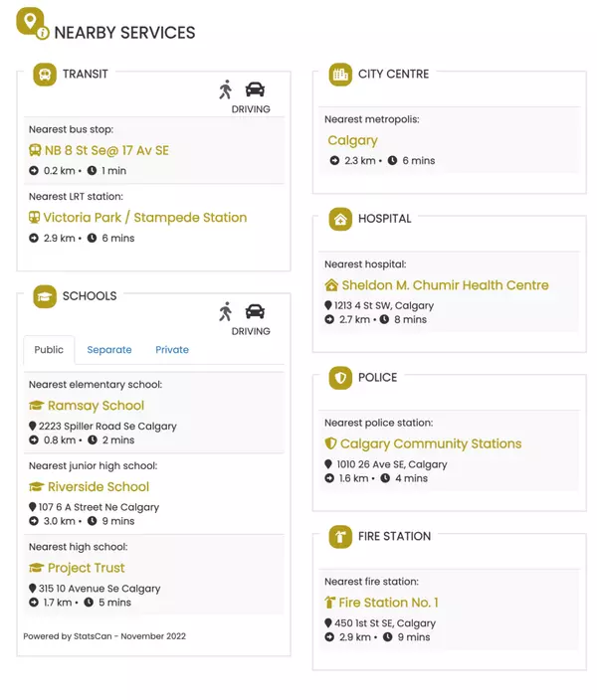Switch to the Private schools tab
This screenshot has height=700, width=597.
[172, 350]
